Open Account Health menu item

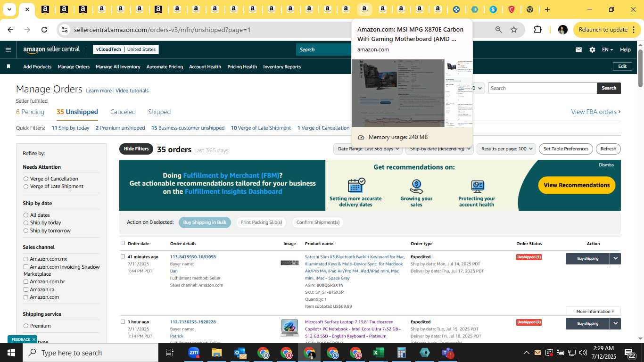click(205, 66)
